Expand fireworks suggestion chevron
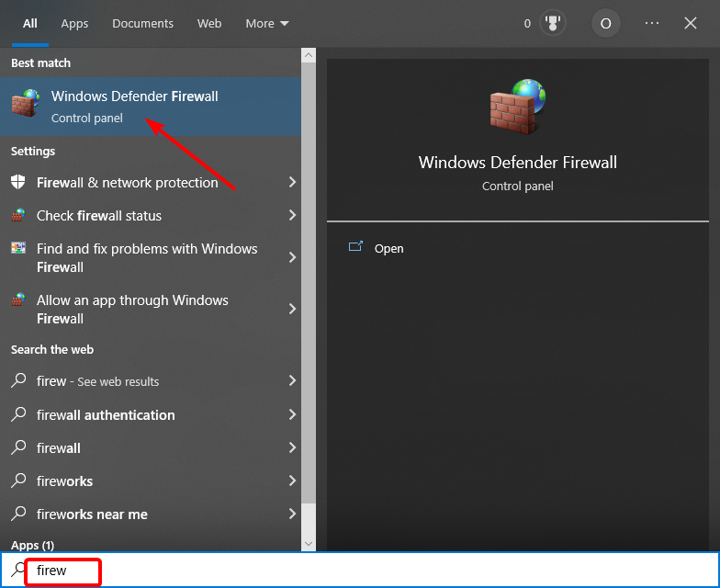This screenshot has width=720, height=588. coord(292,481)
